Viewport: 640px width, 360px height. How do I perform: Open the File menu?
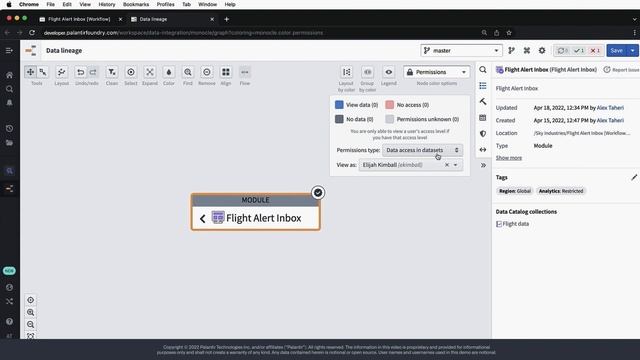51,4
